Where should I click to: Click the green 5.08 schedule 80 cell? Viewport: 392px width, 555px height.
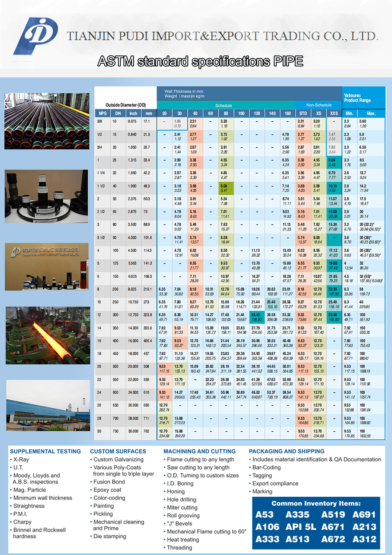pyautogui.click(x=226, y=188)
